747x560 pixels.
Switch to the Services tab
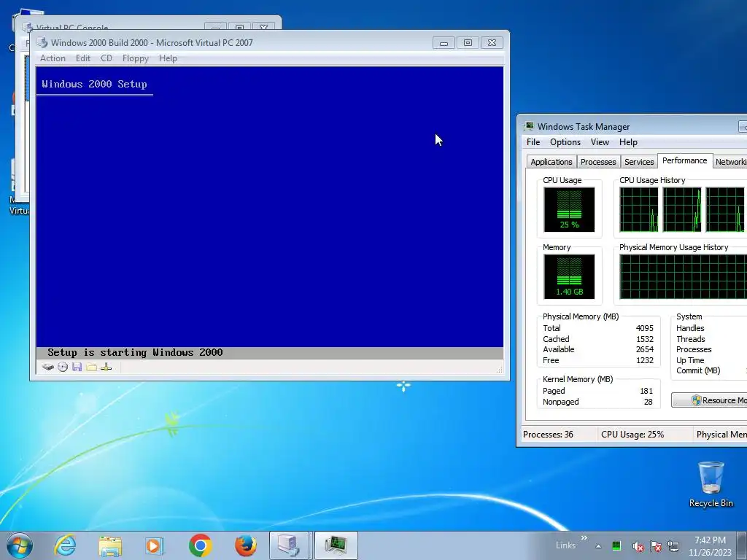(x=639, y=162)
